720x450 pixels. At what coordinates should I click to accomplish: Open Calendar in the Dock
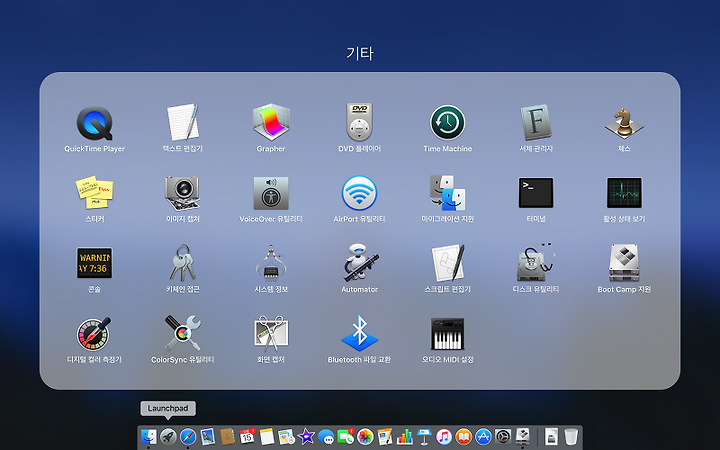(x=247, y=436)
